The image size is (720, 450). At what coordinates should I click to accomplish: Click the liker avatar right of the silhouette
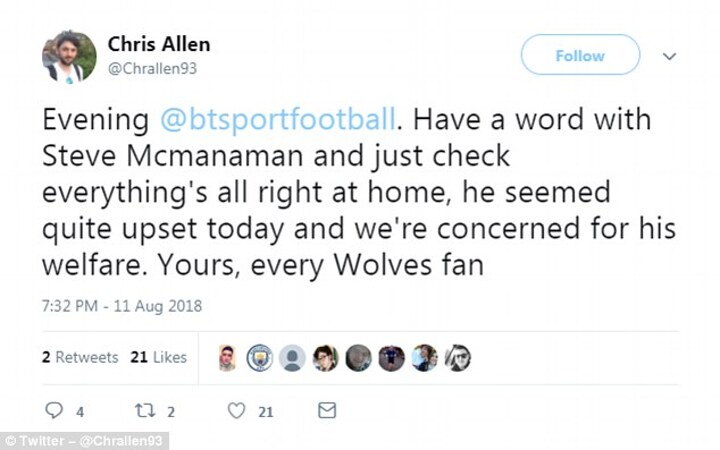point(325,358)
